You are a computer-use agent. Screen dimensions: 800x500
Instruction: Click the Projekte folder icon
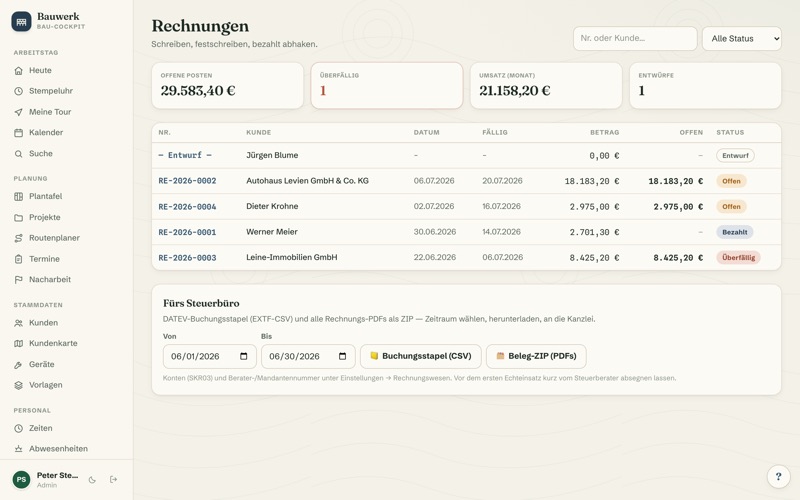18,217
